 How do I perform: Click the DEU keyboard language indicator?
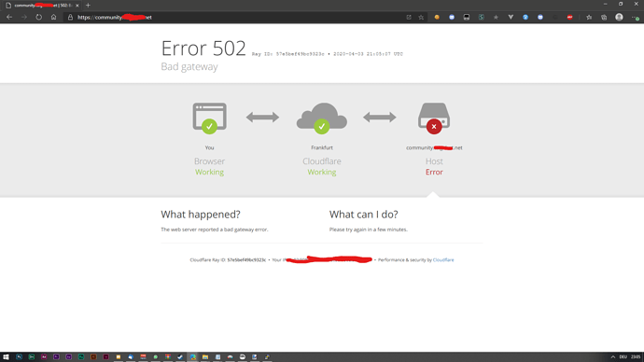(x=623, y=357)
